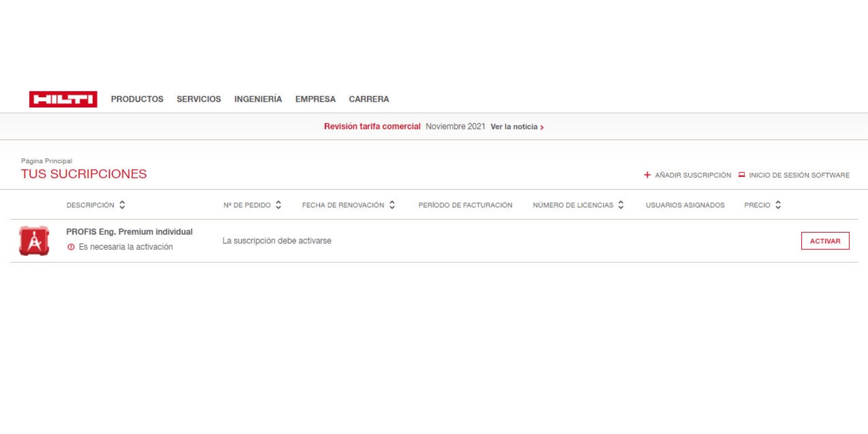Click the plus icon for adding subscription
The height and width of the screenshot is (434, 868).
[x=647, y=175]
